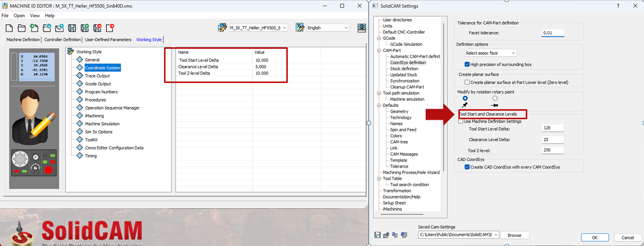644x246 pixels.
Task: Select Setup Sheet in settings tree
Action: point(394,203)
